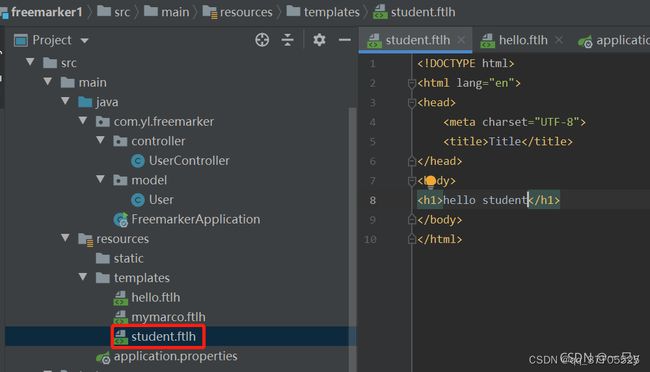The image size is (650, 372).
Task: Select UserController in the project tree
Action: pos(189,161)
